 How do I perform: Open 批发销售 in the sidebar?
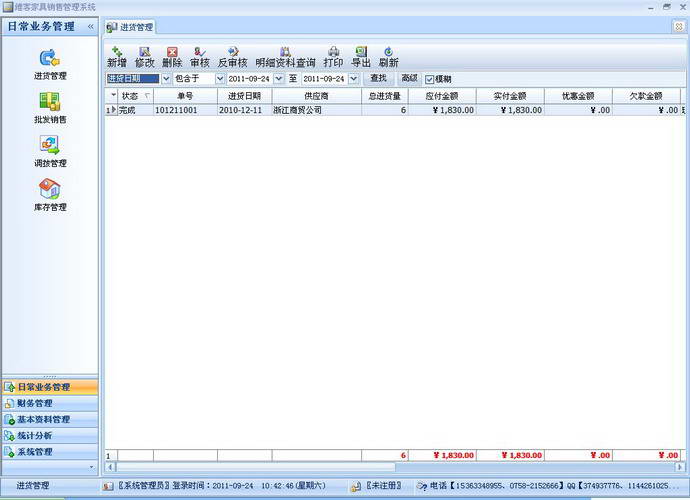tap(50, 108)
